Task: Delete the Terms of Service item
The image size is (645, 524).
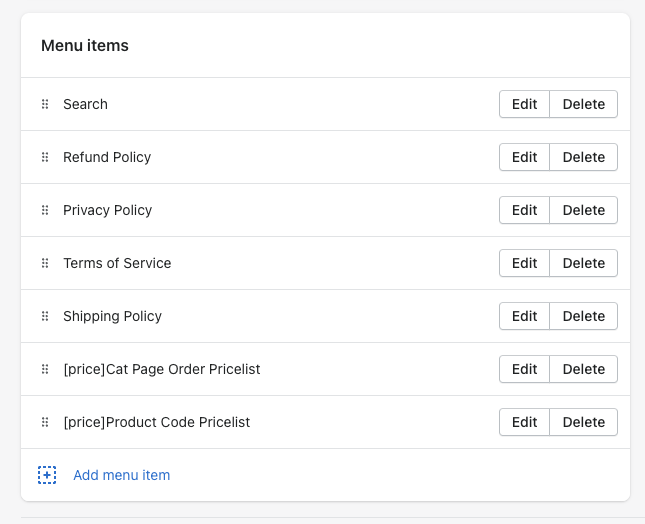Action: pyautogui.click(x=583, y=263)
